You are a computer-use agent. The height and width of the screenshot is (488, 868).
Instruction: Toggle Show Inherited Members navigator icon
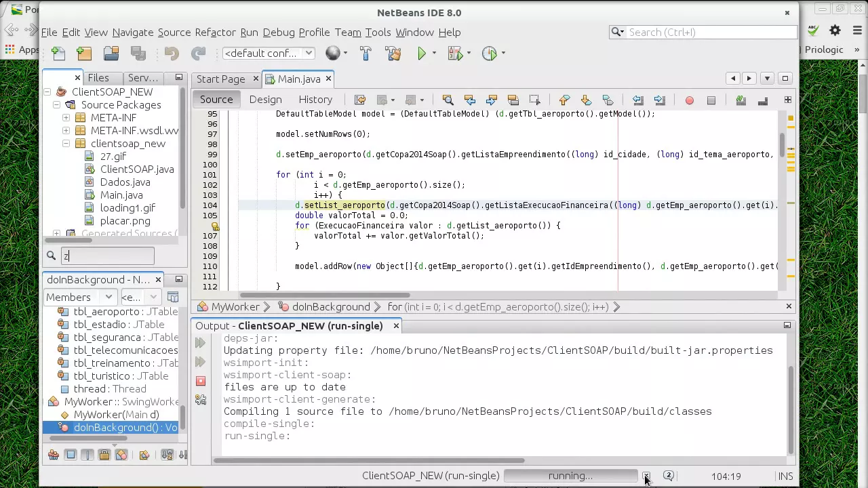pyautogui.click(x=54, y=455)
